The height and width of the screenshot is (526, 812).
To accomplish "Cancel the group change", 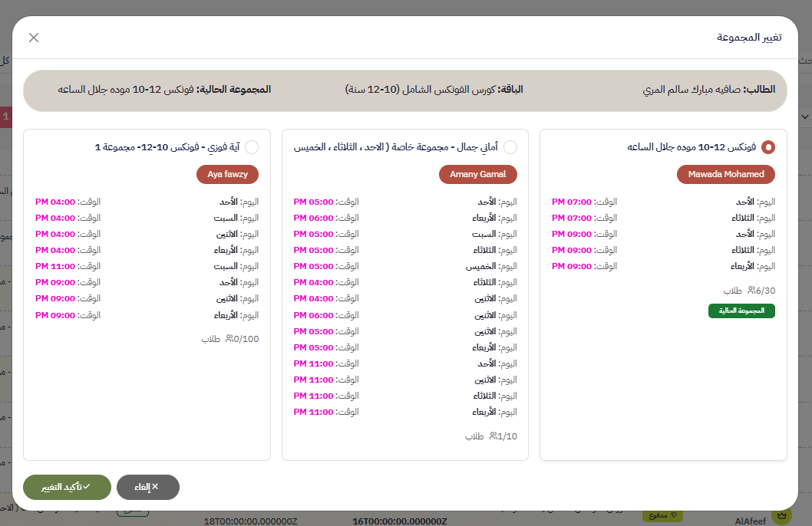I will click(147, 487).
